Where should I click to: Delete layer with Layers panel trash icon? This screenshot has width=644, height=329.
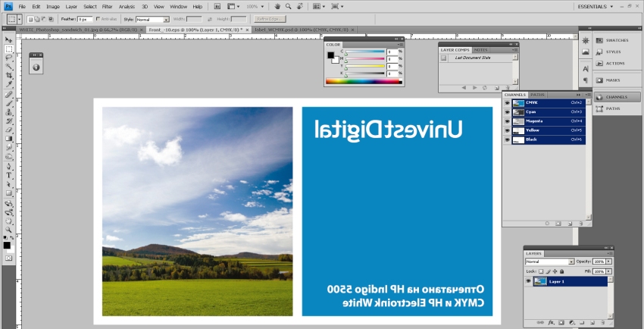602,323
